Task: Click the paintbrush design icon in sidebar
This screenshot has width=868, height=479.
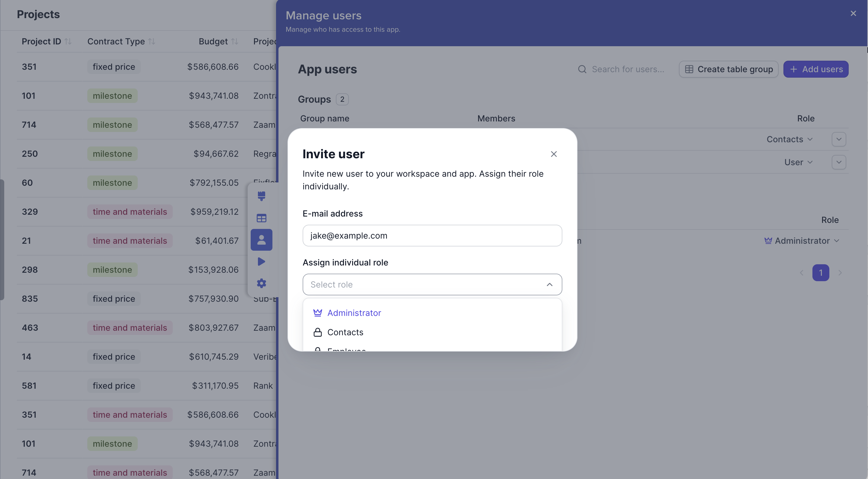Action: point(261,196)
